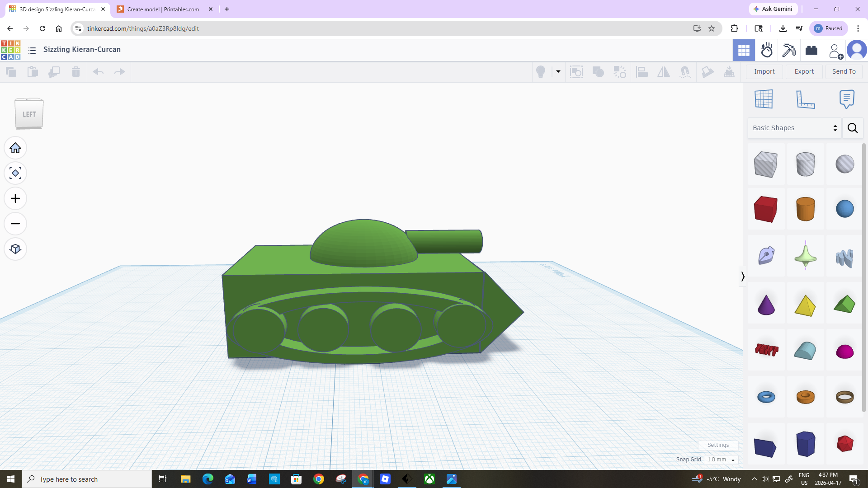Open the Tinkercad logo home link
Image resolution: width=868 pixels, height=488 pixels.
pos(10,50)
